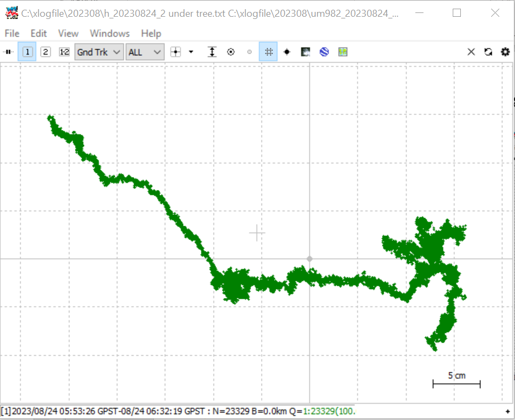This screenshot has width=515, height=420.
Task: Click the reload data icon
Action: [488, 52]
